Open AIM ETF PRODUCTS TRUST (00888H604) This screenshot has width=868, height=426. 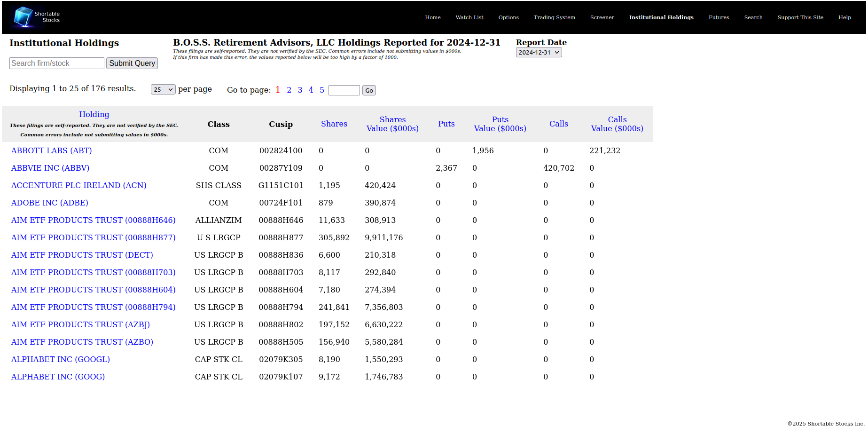click(x=94, y=290)
